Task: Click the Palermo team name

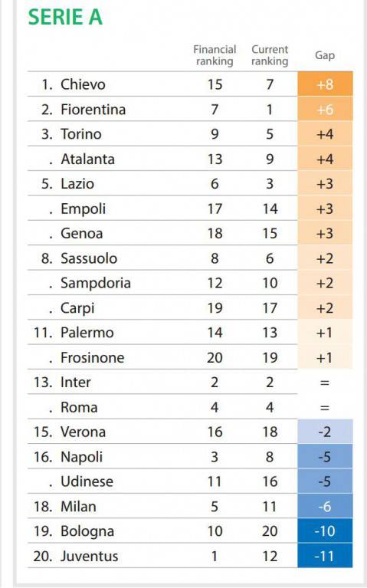Action: point(87,333)
